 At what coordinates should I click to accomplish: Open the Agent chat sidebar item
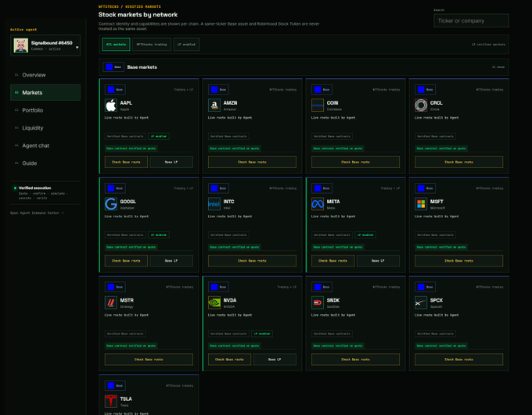point(45,145)
